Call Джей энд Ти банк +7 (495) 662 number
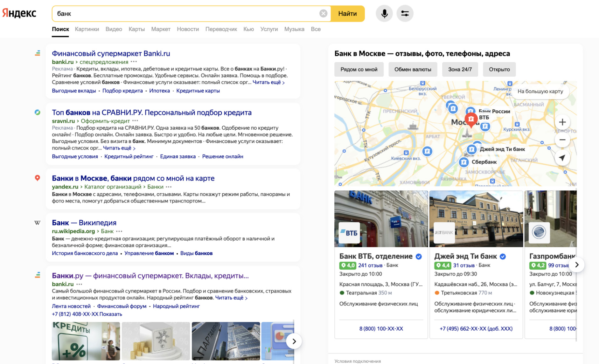Viewport: 599px width, 364px height. (476, 329)
